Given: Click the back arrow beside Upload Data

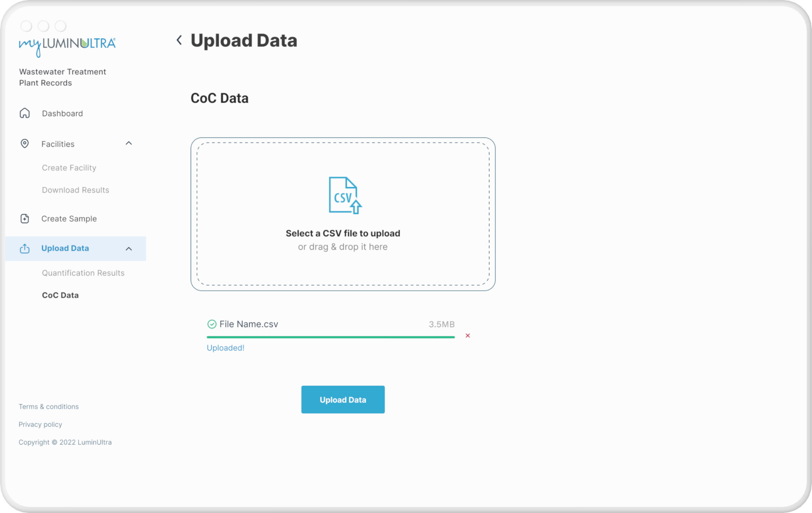Looking at the screenshot, I should pos(179,40).
